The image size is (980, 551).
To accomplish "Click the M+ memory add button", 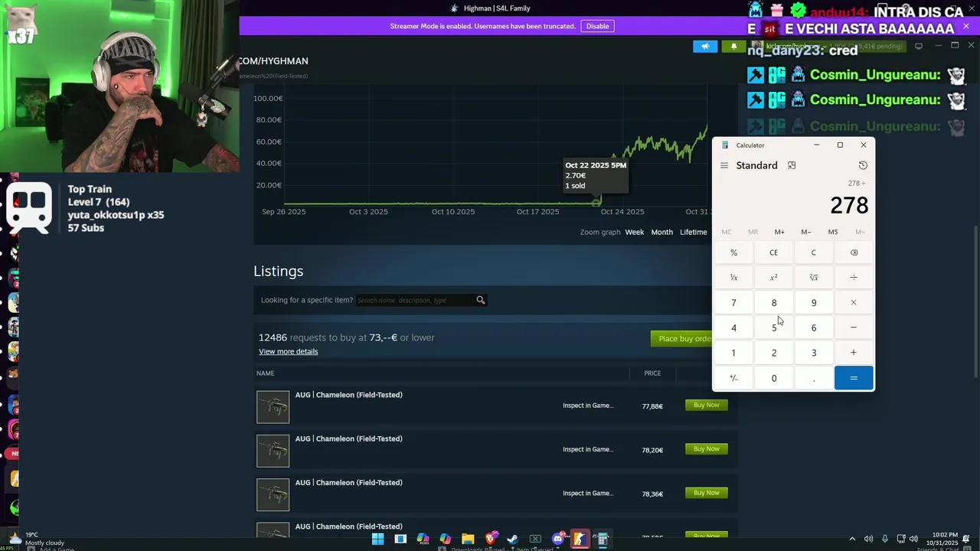I will (x=779, y=232).
